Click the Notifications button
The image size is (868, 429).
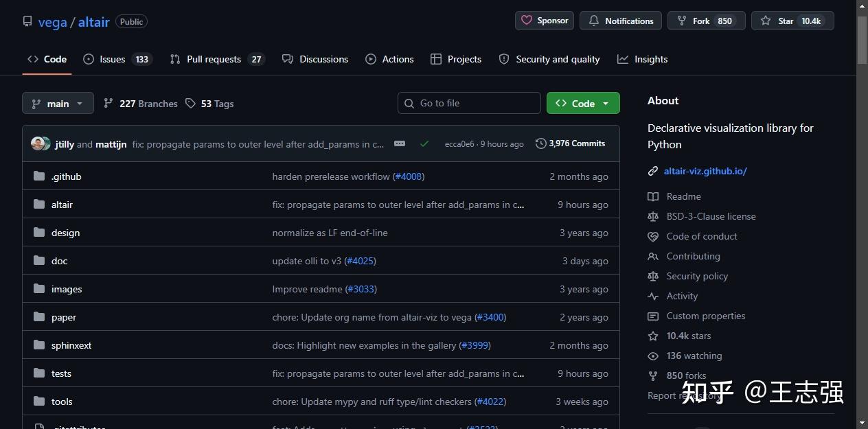click(621, 21)
